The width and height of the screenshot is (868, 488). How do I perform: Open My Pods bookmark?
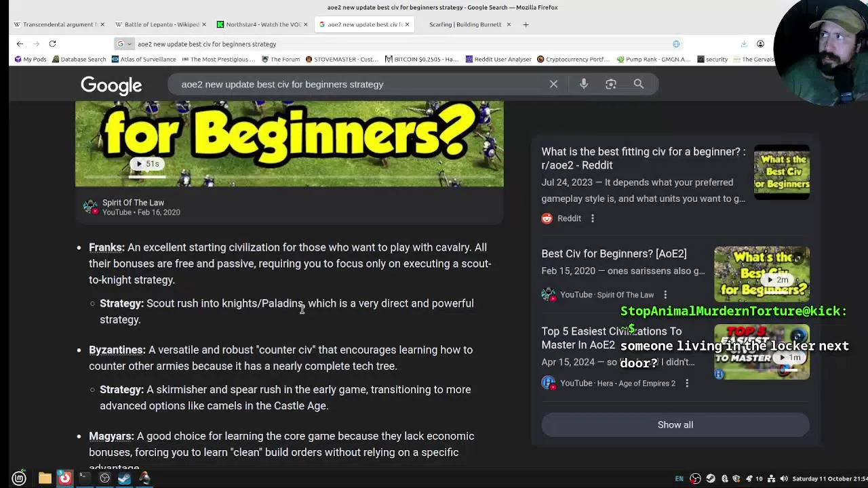pos(30,59)
